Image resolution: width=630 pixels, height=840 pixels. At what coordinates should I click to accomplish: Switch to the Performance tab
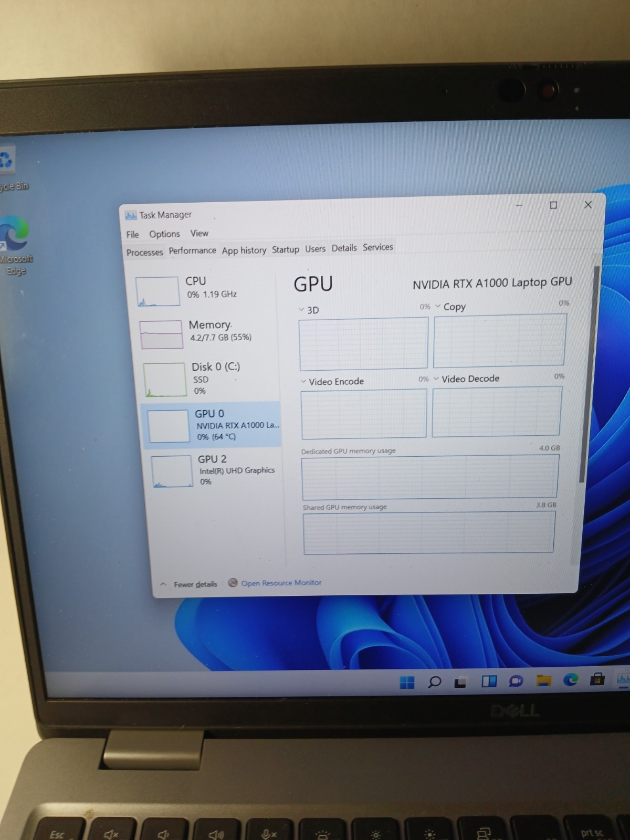(x=192, y=251)
